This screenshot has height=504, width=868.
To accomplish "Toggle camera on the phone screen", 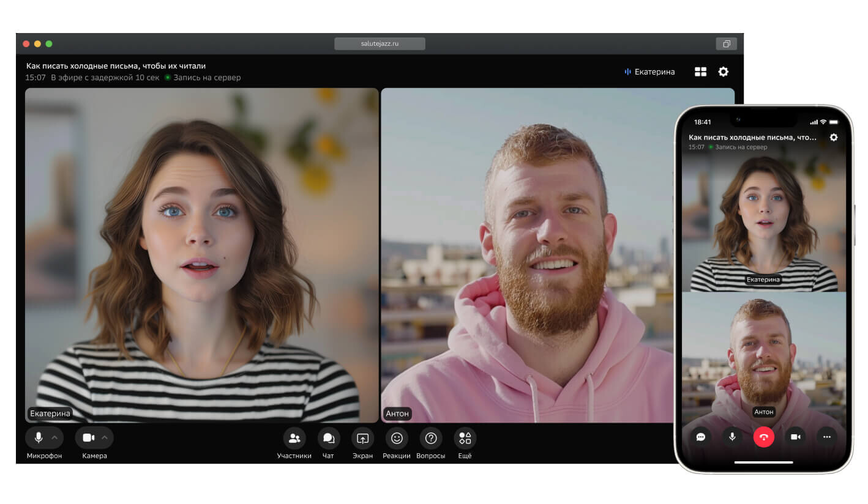I will (795, 437).
